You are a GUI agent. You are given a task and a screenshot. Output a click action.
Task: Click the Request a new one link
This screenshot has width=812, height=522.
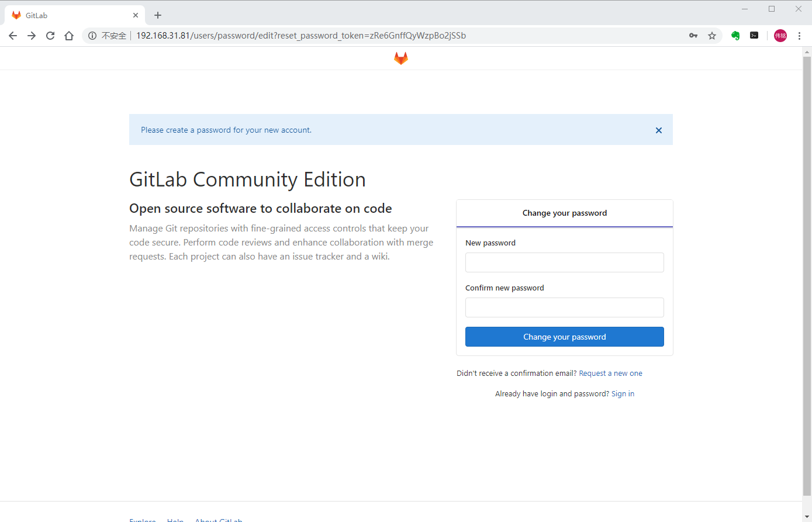click(x=610, y=374)
